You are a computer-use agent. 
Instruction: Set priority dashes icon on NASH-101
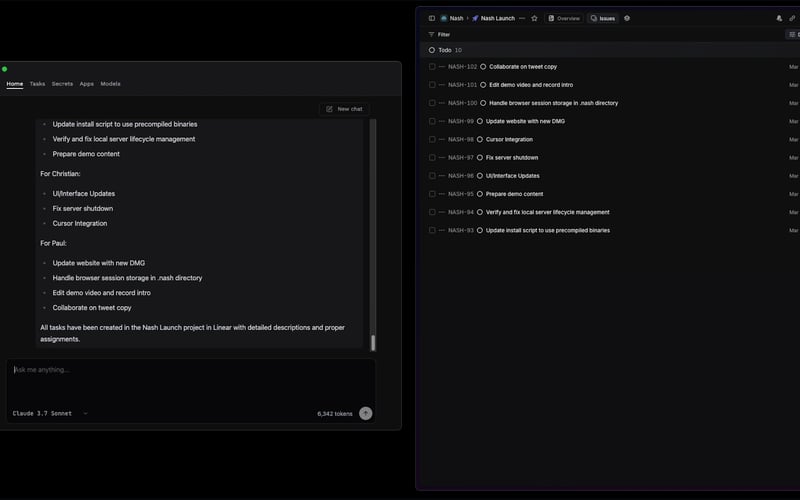pyautogui.click(x=442, y=85)
